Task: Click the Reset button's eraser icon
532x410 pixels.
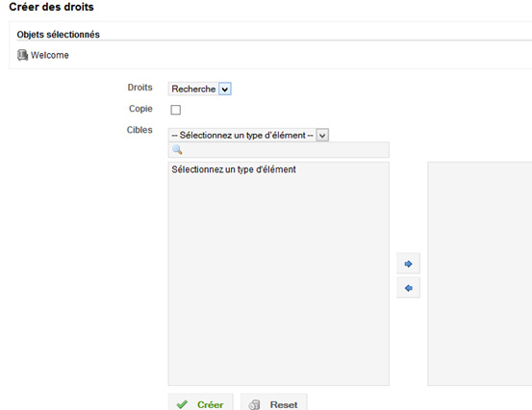Action: pos(254,404)
